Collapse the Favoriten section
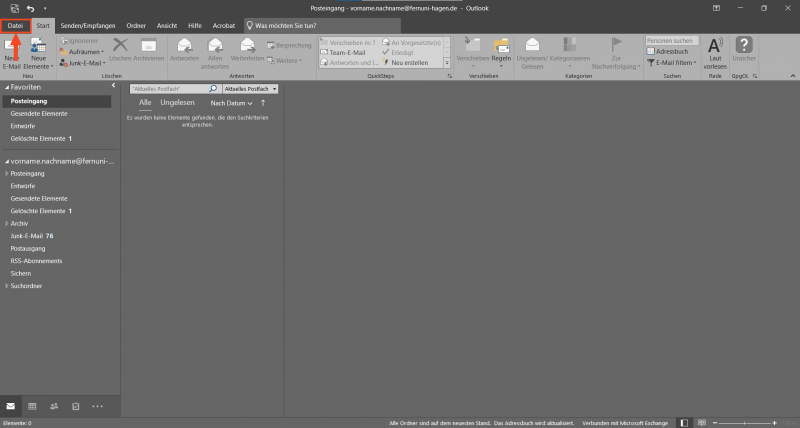This screenshot has height=428, width=800. pos(7,87)
